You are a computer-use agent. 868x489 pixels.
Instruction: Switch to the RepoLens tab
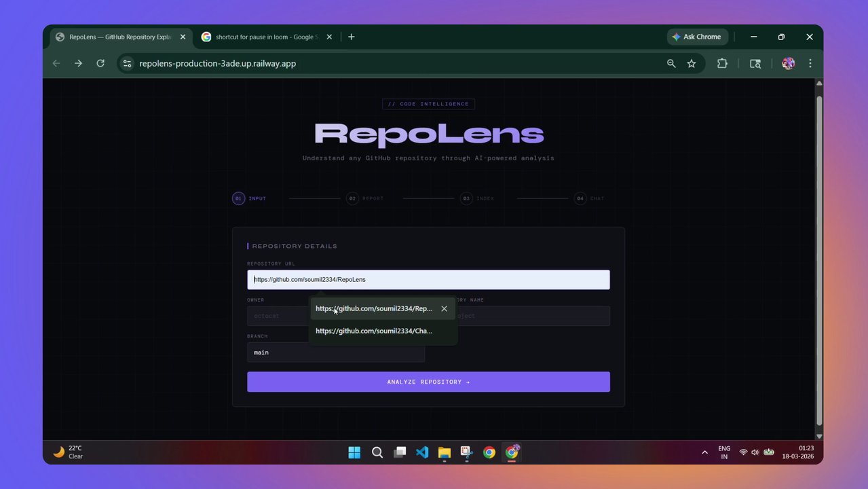coord(121,37)
